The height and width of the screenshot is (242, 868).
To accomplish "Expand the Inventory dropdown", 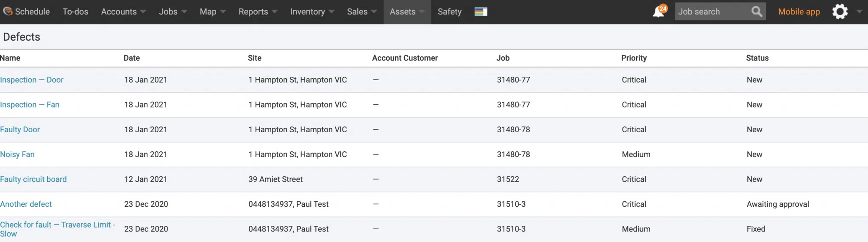I will click(x=312, y=12).
